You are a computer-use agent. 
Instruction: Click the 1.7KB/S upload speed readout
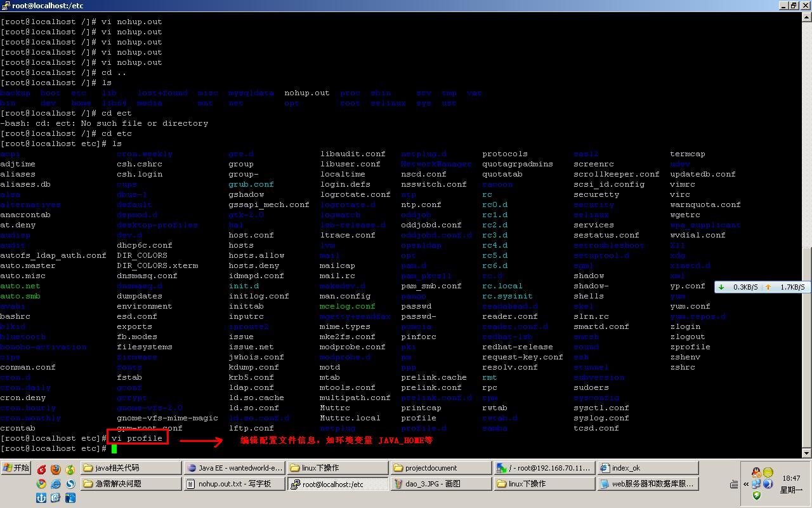792,287
